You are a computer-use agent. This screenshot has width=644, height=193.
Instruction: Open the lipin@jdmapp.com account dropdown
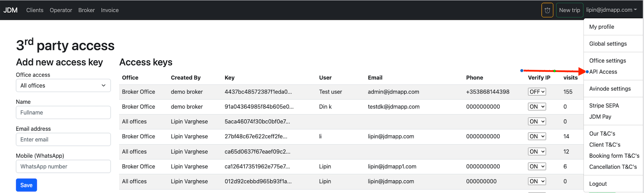pos(611,10)
